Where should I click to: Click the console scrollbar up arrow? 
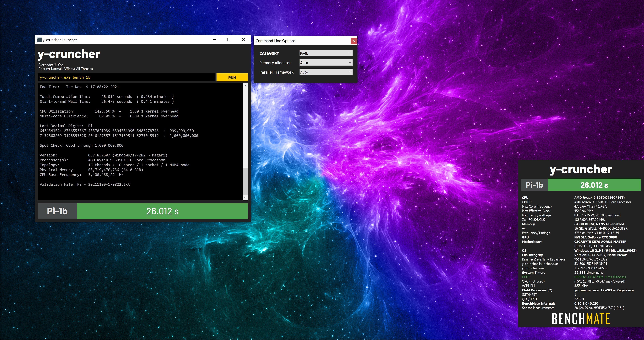pos(245,86)
